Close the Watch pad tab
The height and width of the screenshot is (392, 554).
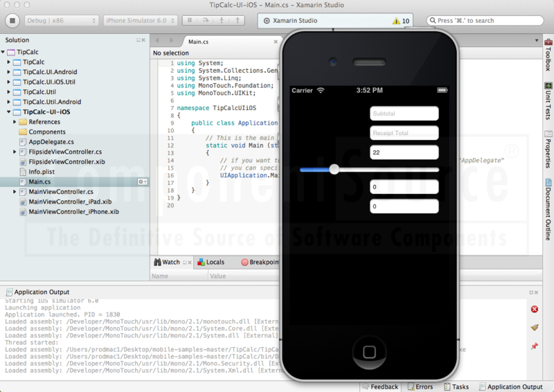click(190, 262)
